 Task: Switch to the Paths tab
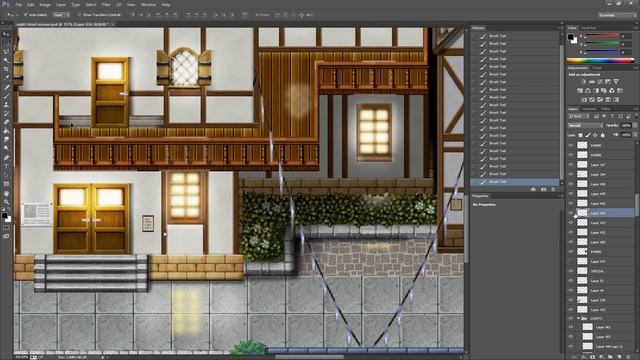pyautogui.click(x=605, y=109)
